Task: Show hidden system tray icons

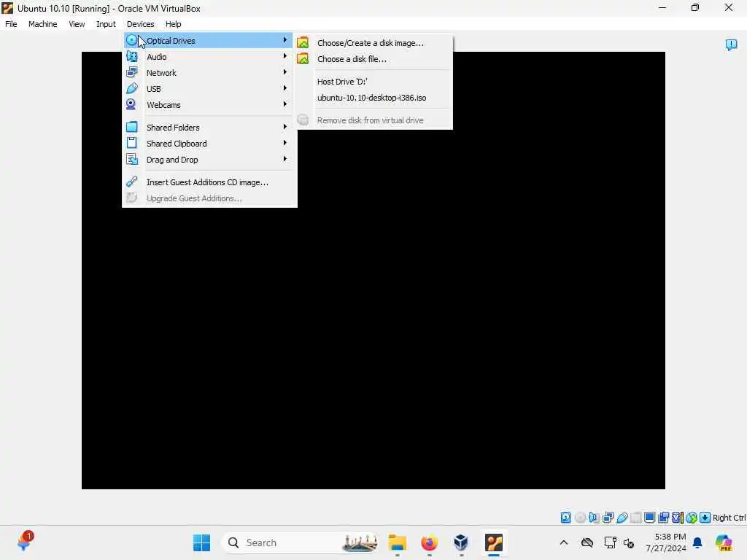Action: point(564,542)
